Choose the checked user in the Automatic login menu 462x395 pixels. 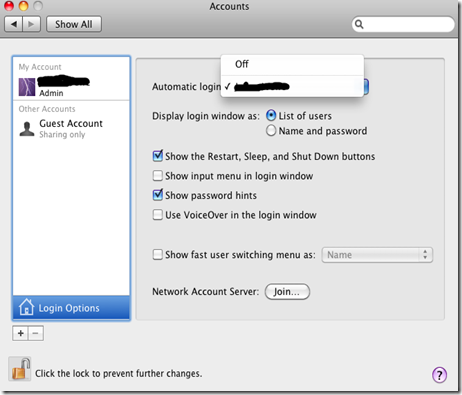tap(292, 87)
